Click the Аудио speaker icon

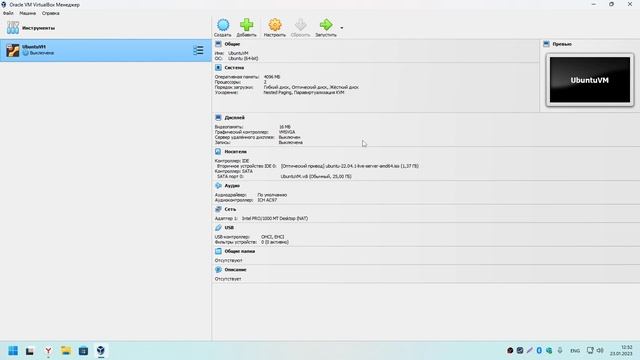tap(218, 185)
